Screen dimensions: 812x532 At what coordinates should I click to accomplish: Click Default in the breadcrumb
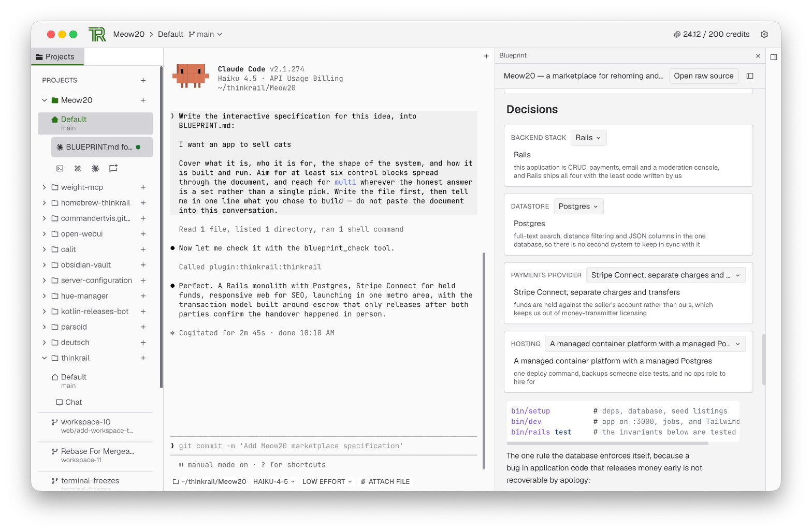(x=171, y=34)
